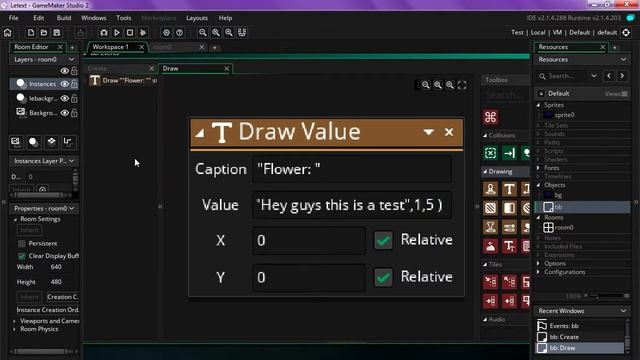Open the Recent Windows dropdown

pyautogui.click(x=623, y=311)
